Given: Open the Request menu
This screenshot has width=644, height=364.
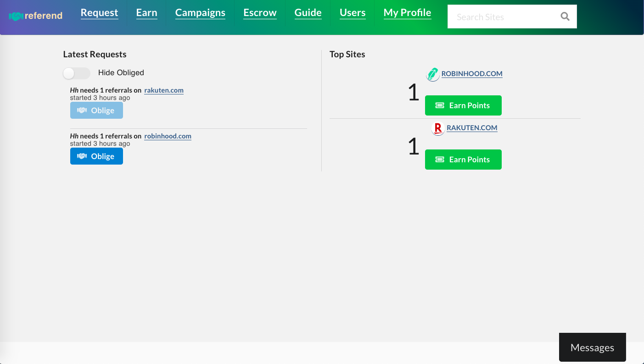Looking at the screenshot, I should pos(100,13).
